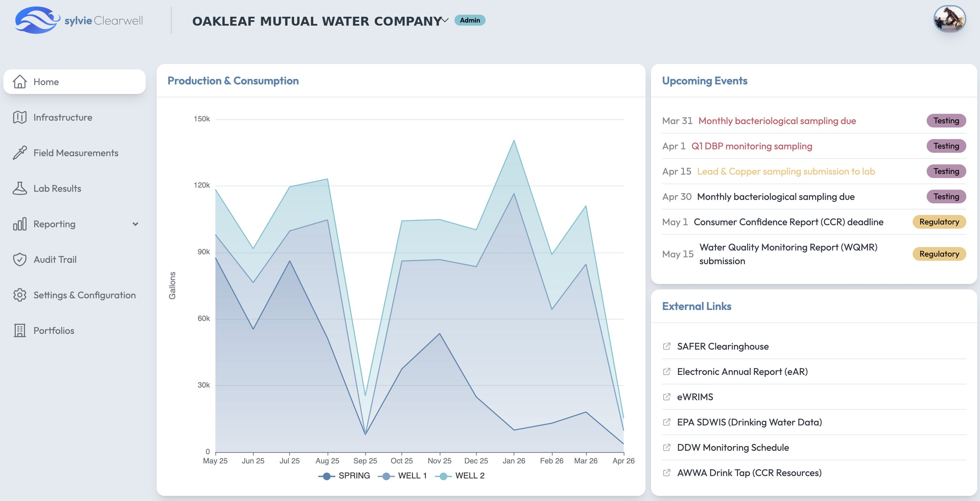Select the Home icon in the sidebar
This screenshot has width=980, height=501.
tap(19, 81)
